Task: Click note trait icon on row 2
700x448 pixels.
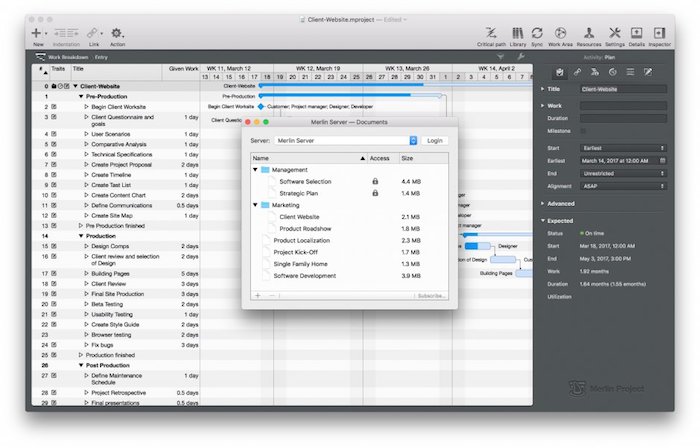Action: (x=54, y=107)
